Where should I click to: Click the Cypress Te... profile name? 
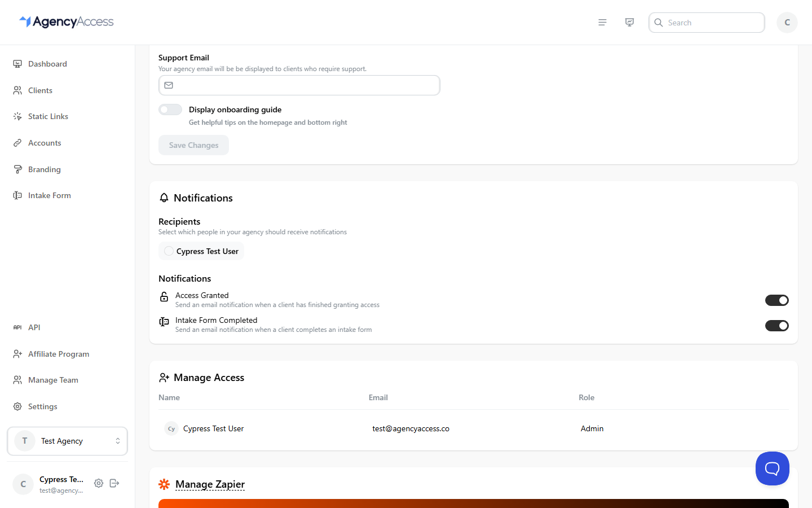tap(61, 479)
